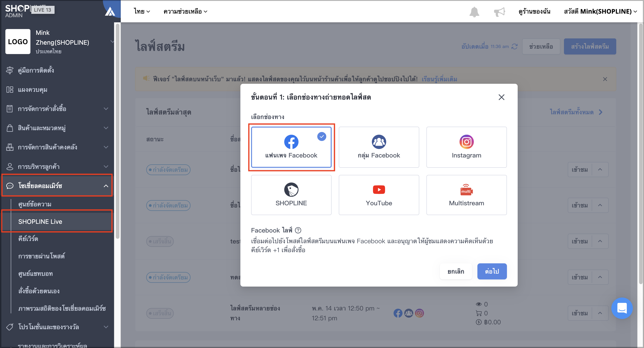The image size is (644, 348).
Task: Open the ไทย language dropdown
Action: click(x=142, y=11)
